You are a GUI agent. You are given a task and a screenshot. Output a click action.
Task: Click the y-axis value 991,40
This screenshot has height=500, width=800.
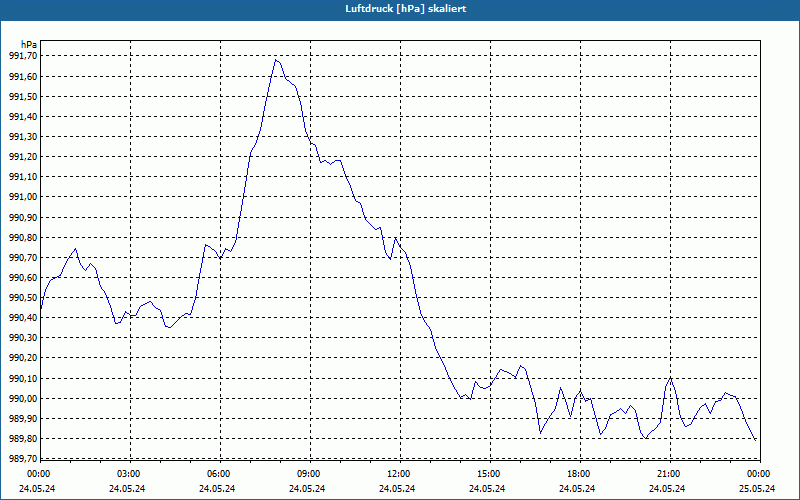click(x=23, y=117)
